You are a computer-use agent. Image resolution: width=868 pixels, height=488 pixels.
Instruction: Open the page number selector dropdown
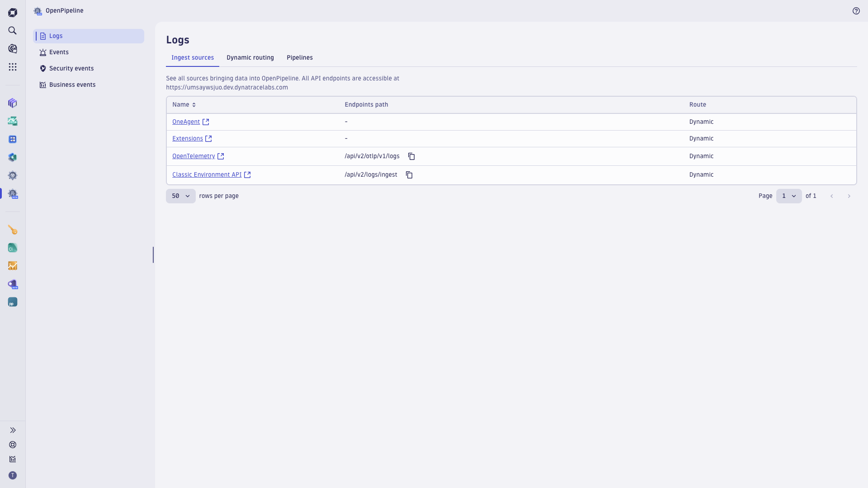(x=789, y=196)
